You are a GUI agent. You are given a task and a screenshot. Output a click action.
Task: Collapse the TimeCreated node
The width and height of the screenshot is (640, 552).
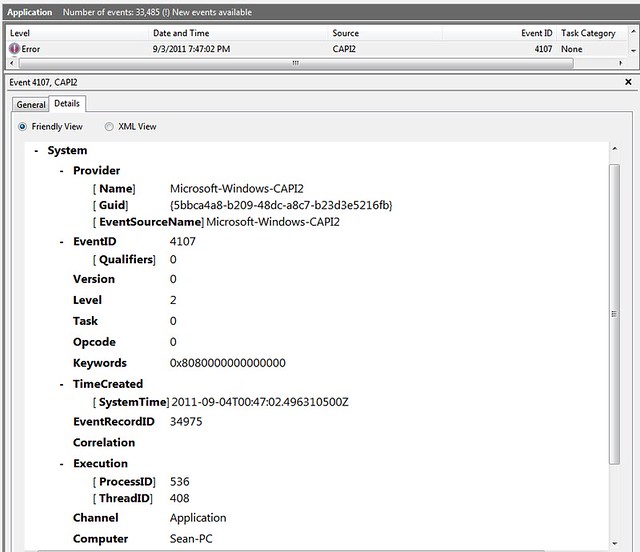point(62,385)
